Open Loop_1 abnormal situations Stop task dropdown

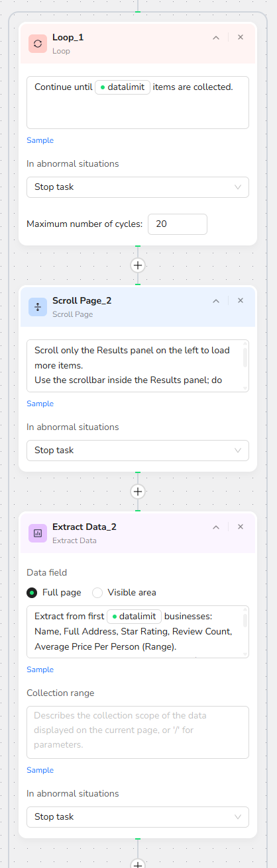(x=138, y=187)
